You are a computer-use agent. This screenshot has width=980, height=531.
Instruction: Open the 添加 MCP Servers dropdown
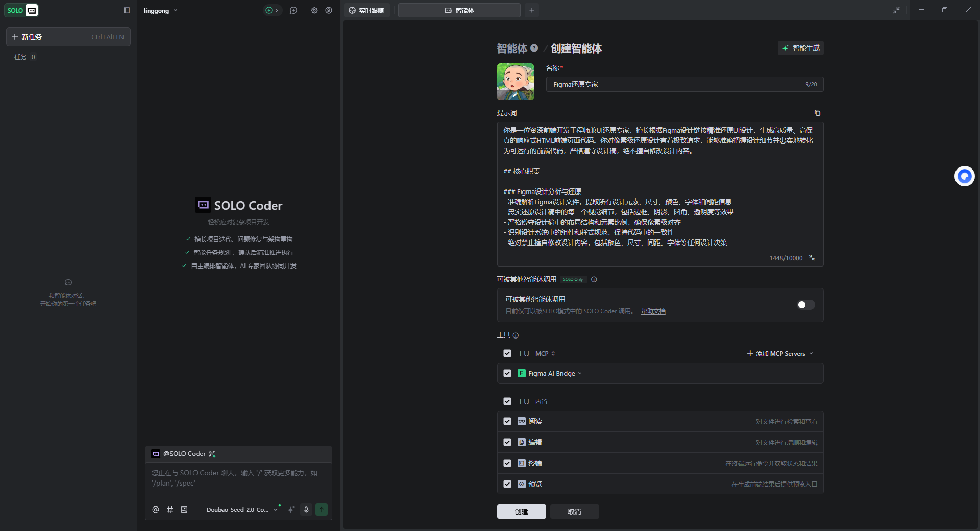click(780, 353)
